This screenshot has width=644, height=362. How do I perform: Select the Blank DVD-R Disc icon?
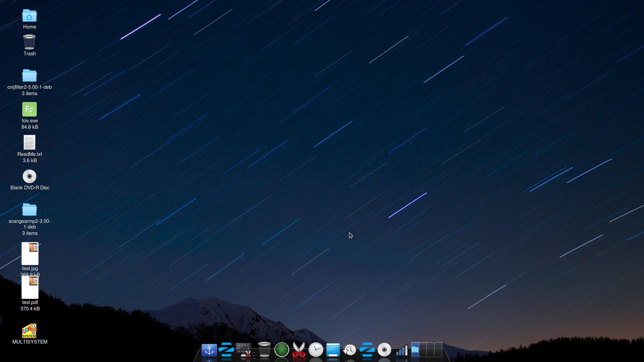(30, 176)
